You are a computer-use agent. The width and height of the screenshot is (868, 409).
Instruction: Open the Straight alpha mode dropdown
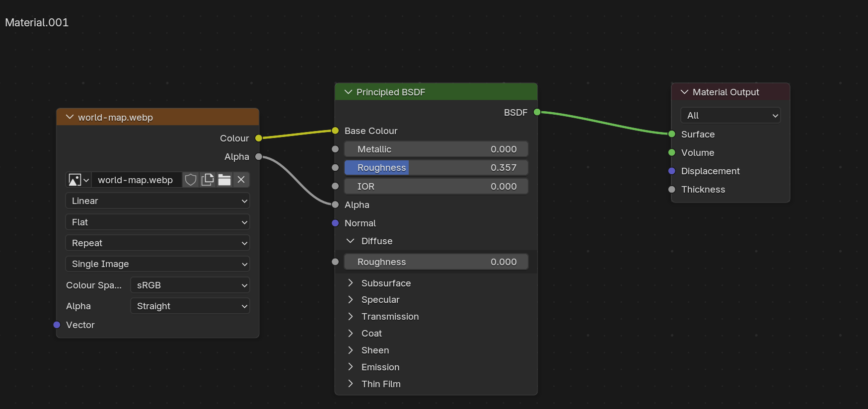tap(190, 306)
